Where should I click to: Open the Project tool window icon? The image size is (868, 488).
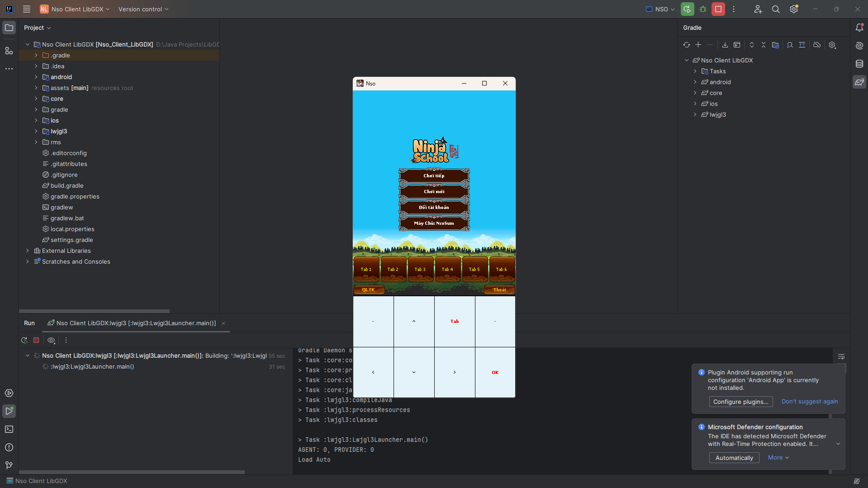coord(9,28)
